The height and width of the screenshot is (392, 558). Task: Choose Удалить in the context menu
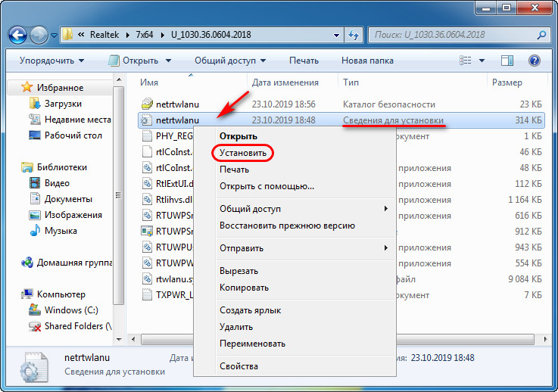236,327
